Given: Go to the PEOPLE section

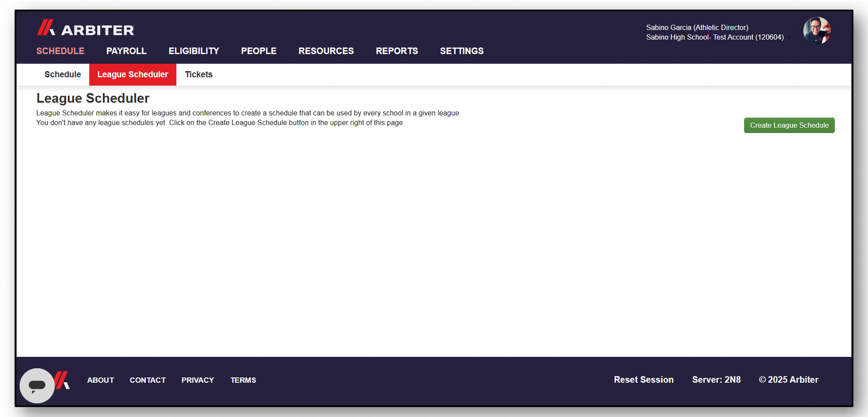Looking at the screenshot, I should (258, 51).
